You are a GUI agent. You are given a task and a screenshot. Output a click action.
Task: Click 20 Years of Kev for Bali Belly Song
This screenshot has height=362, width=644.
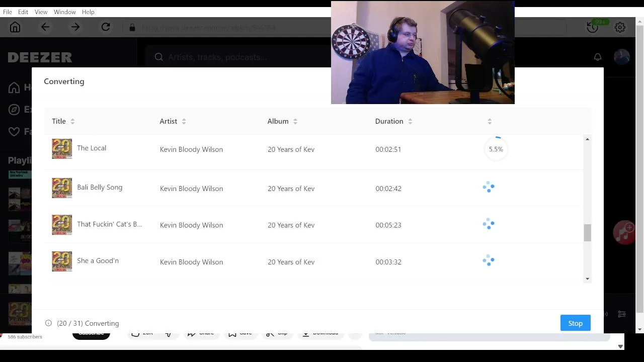tap(291, 189)
